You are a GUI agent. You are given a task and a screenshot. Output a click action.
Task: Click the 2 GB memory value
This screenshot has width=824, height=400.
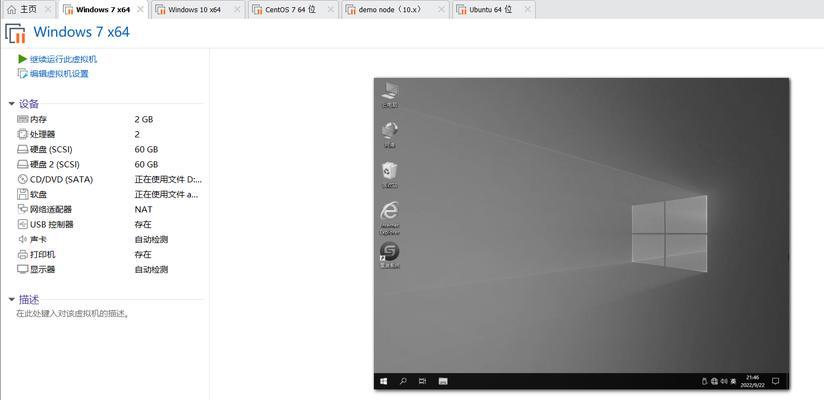pyautogui.click(x=143, y=119)
